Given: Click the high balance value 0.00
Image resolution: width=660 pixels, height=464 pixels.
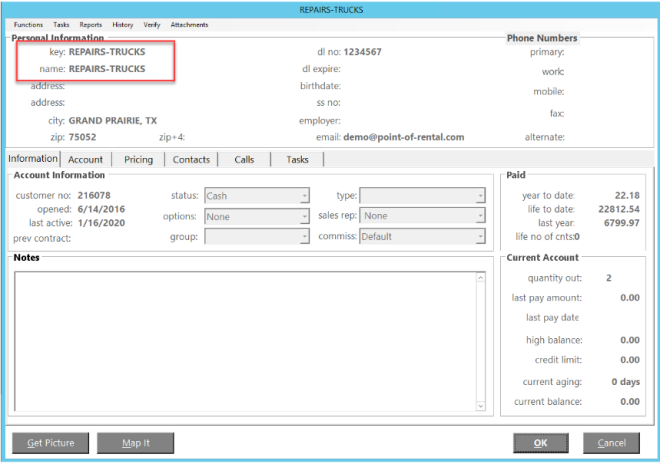Looking at the screenshot, I should pyautogui.click(x=630, y=340).
